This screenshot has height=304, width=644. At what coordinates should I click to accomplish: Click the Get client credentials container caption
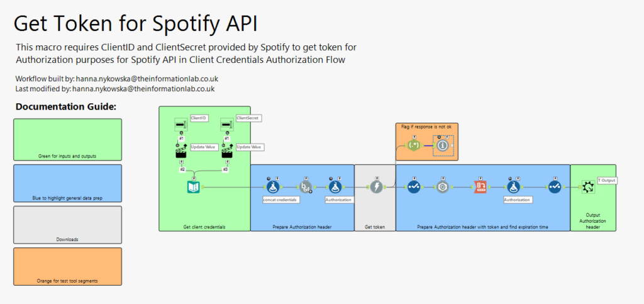[x=204, y=227]
